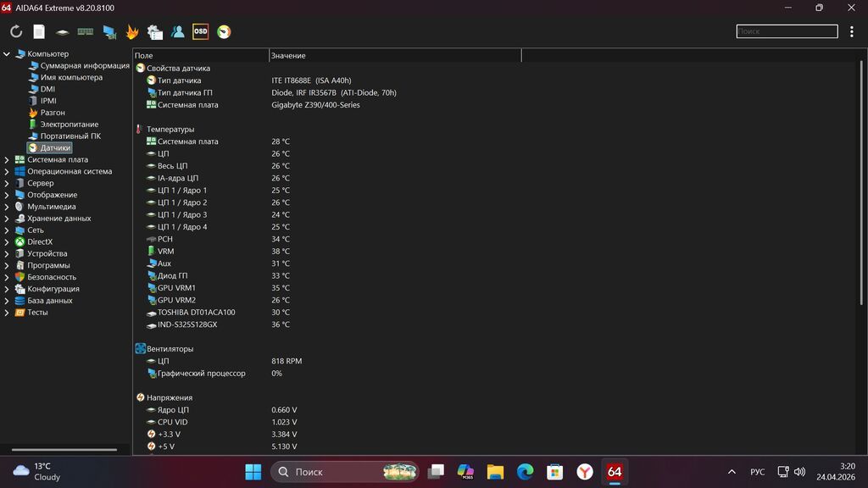
Task: Select the Разгон tree item
Action: point(47,113)
